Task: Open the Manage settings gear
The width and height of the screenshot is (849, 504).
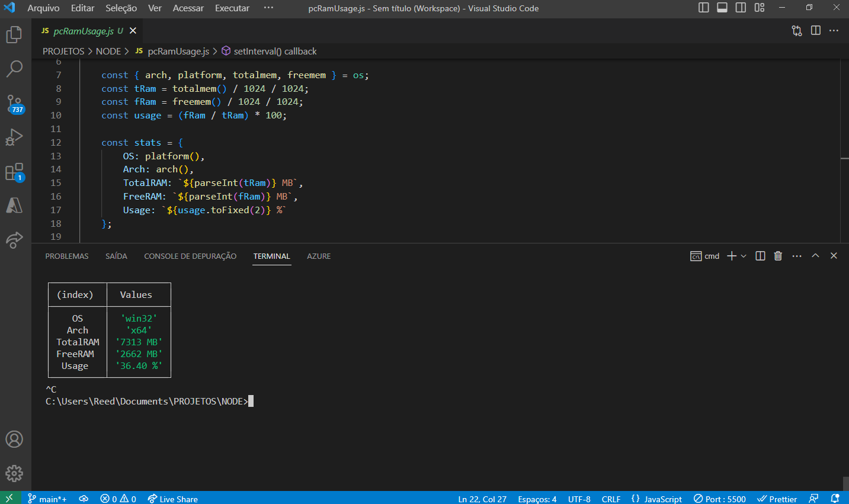Action: (14, 473)
